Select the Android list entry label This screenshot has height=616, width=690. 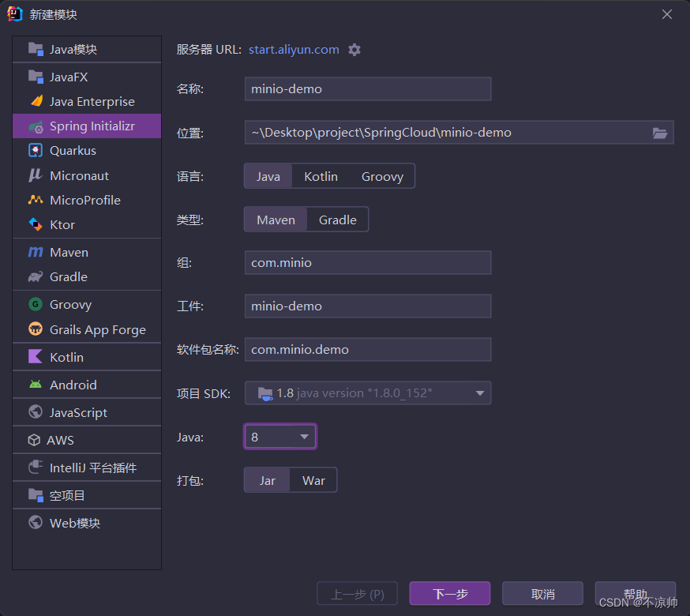click(x=73, y=385)
